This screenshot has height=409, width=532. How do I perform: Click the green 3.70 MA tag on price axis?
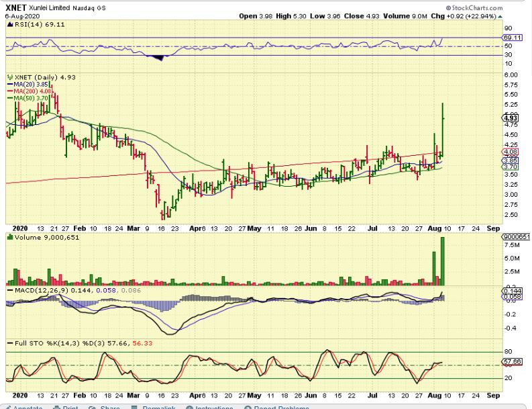point(511,167)
